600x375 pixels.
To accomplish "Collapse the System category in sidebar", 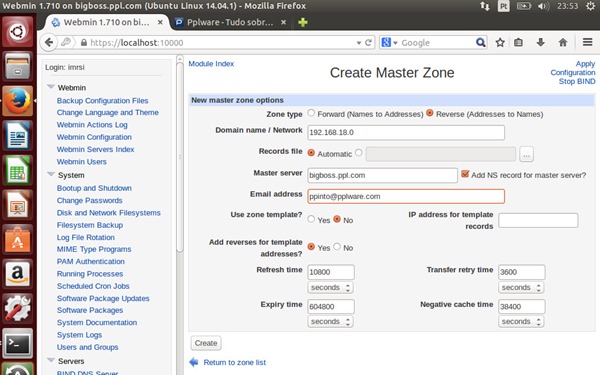I will point(51,174).
